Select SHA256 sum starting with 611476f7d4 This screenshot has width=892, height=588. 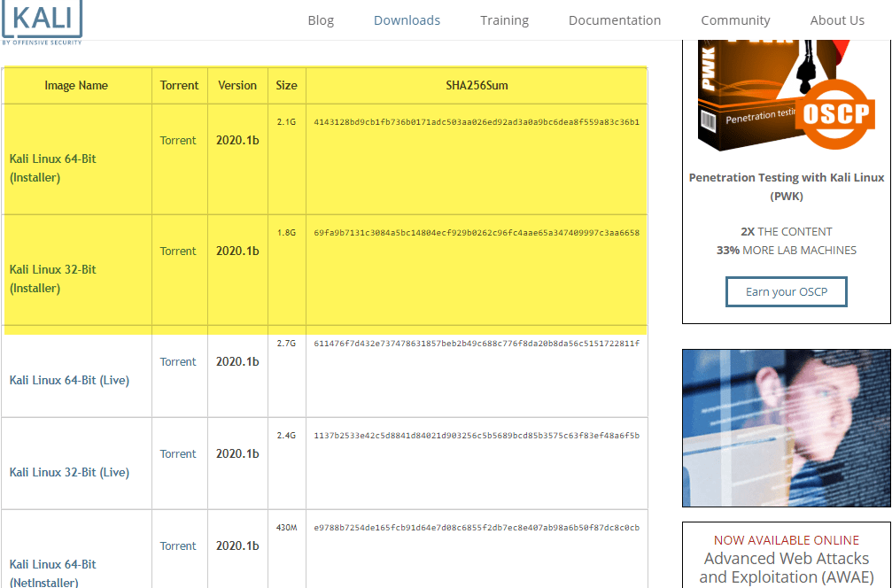coord(477,344)
